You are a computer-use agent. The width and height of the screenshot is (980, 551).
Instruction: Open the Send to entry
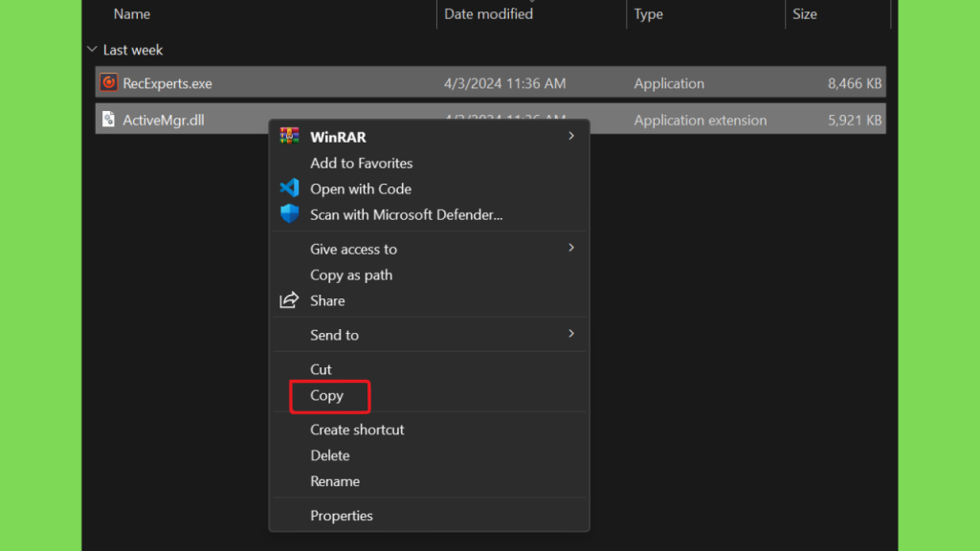[429, 335]
